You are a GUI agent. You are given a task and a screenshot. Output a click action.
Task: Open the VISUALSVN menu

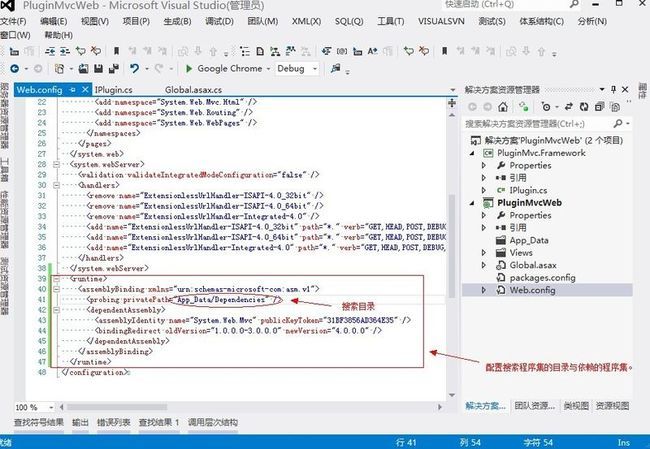(441, 21)
